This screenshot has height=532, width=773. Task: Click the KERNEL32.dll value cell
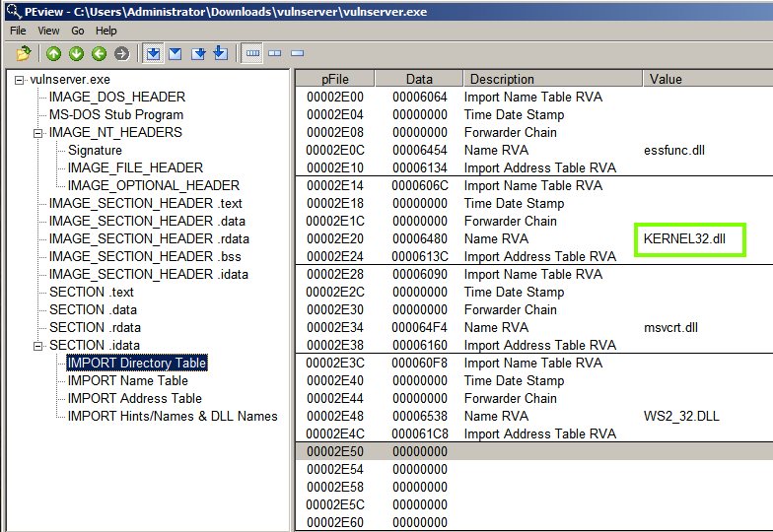click(x=684, y=238)
